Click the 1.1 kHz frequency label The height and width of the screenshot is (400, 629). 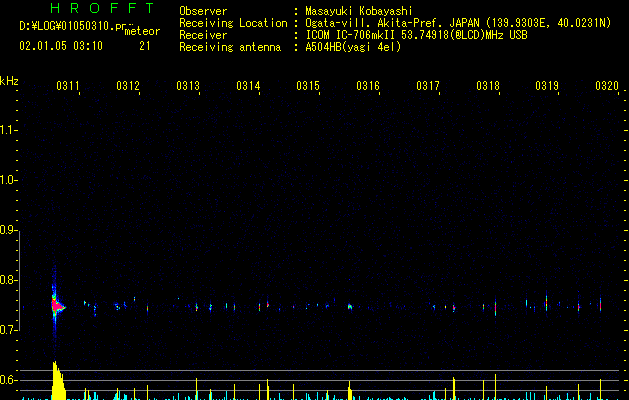point(8,130)
